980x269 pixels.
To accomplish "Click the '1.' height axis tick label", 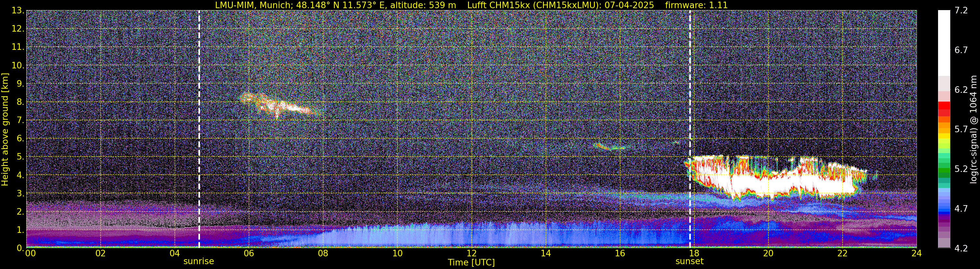I will point(20,230).
